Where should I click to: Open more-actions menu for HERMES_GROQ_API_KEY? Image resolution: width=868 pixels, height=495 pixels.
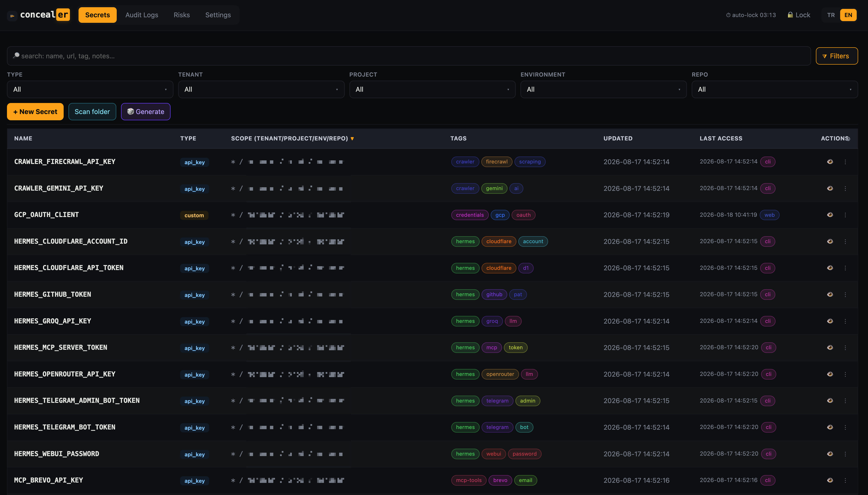click(845, 321)
